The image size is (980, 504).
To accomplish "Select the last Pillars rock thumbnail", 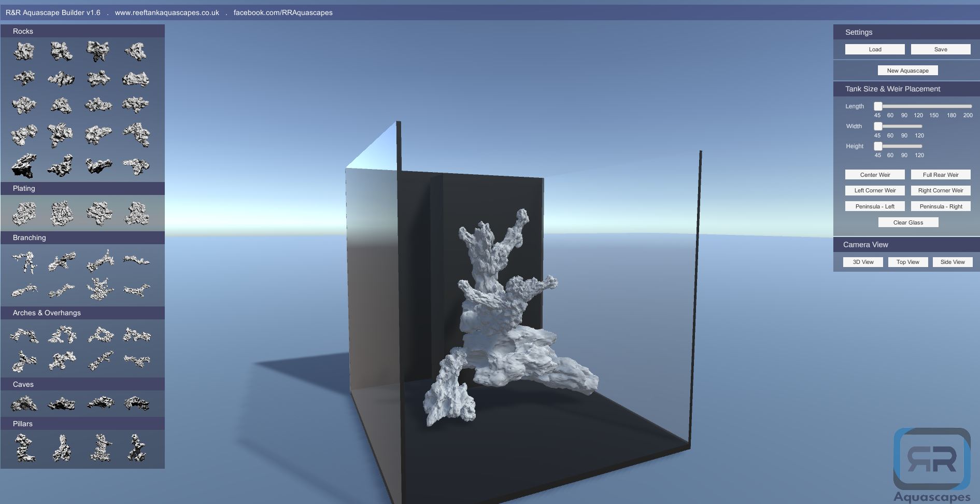I will (x=136, y=448).
